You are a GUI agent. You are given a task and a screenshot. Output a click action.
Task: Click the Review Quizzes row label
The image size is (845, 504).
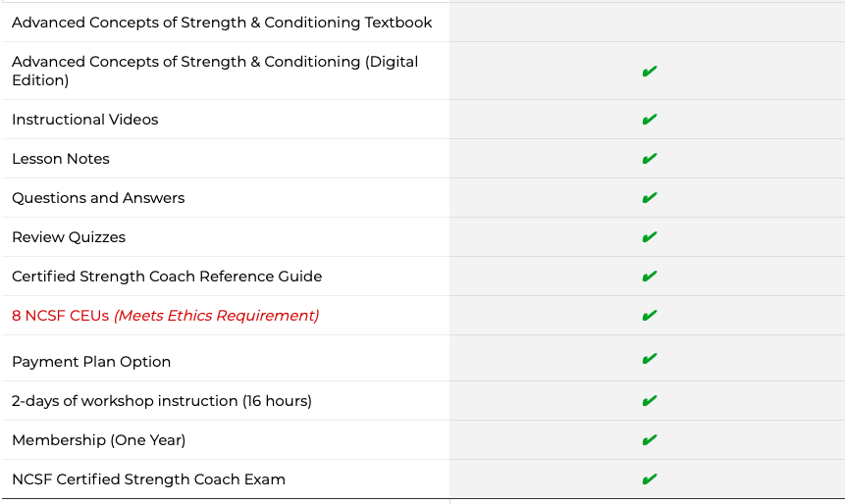pos(69,237)
